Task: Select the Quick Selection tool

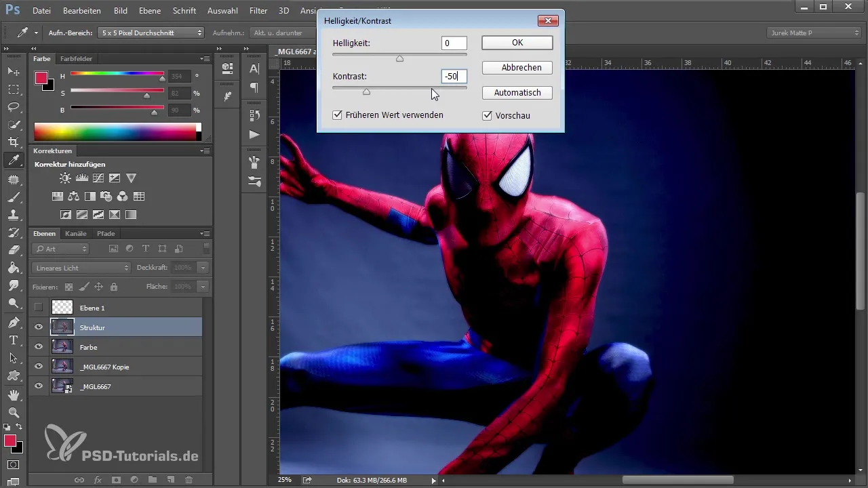Action: (x=14, y=125)
